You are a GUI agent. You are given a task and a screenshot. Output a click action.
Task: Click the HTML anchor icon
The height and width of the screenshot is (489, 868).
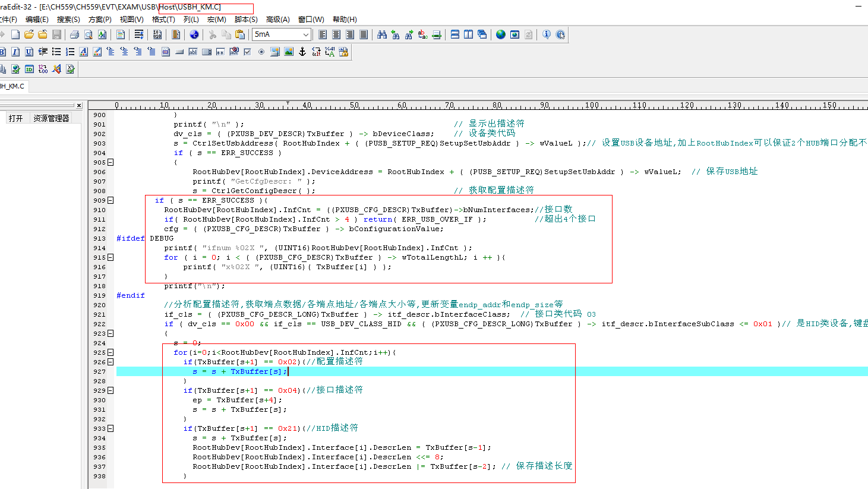(302, 52)
